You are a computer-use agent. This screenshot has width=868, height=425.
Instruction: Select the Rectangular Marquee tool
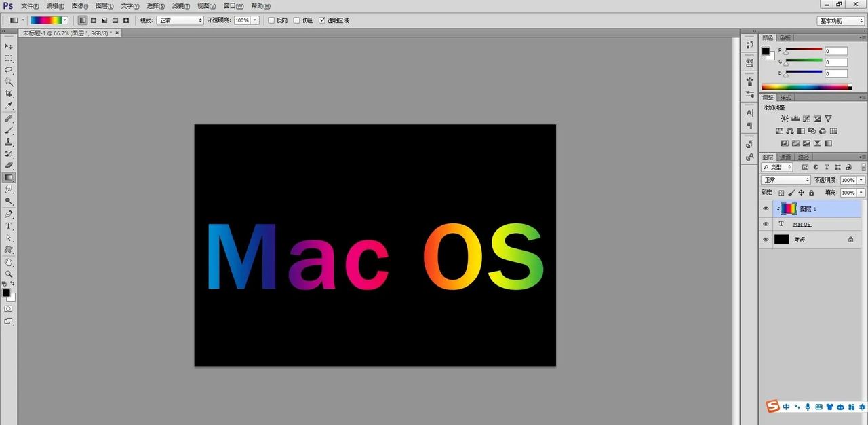(9, 58)
